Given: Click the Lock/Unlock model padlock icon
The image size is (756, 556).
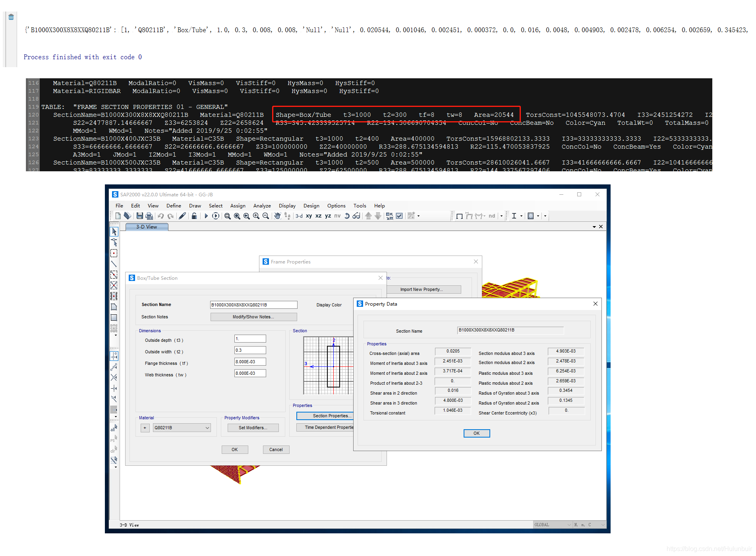Looking at the screenshot, I should [x=194, y=216].
